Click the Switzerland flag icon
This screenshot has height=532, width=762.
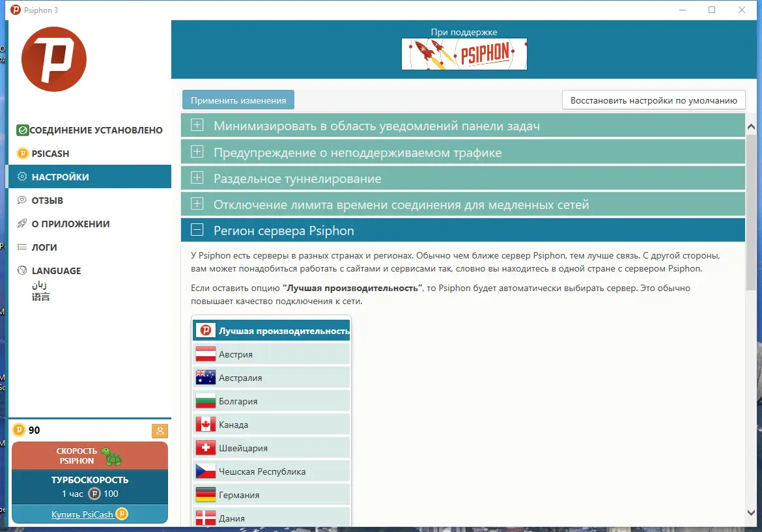coord(206,447)
